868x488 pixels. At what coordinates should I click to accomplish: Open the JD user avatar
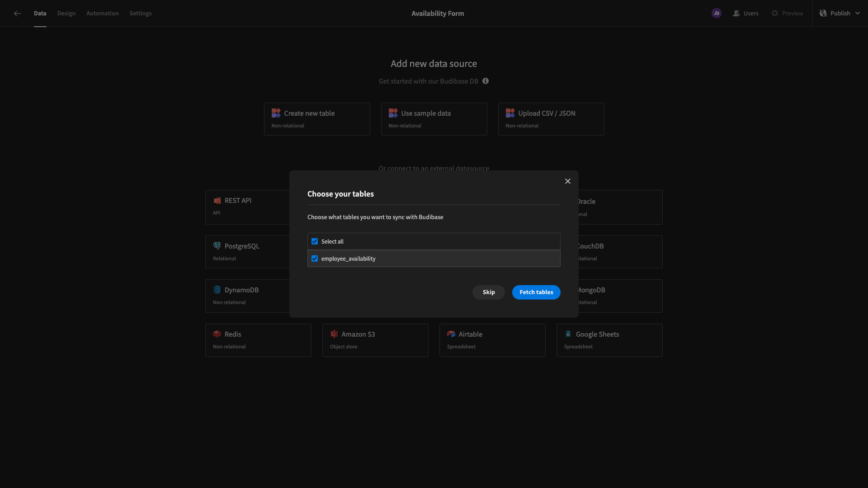pyautogui.click(x=716, y=14)
